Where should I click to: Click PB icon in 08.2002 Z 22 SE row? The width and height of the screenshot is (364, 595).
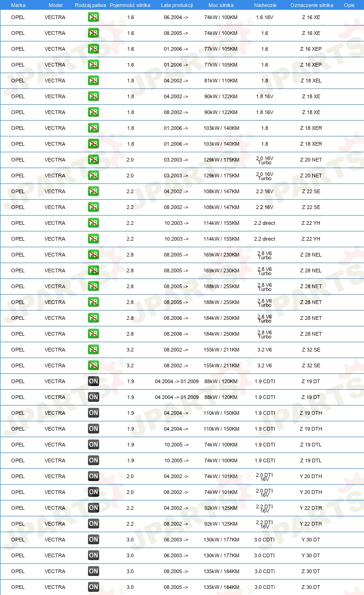point(94,207)
